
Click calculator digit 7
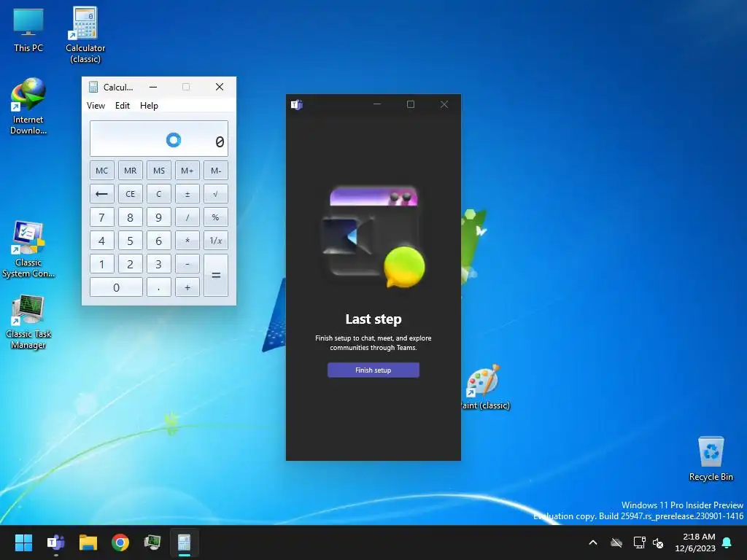point(102,217)
